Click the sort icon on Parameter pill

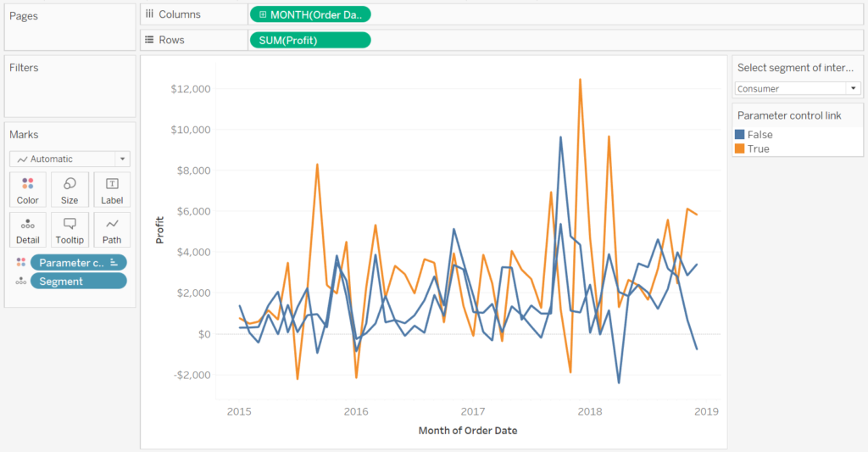point(114,263)
